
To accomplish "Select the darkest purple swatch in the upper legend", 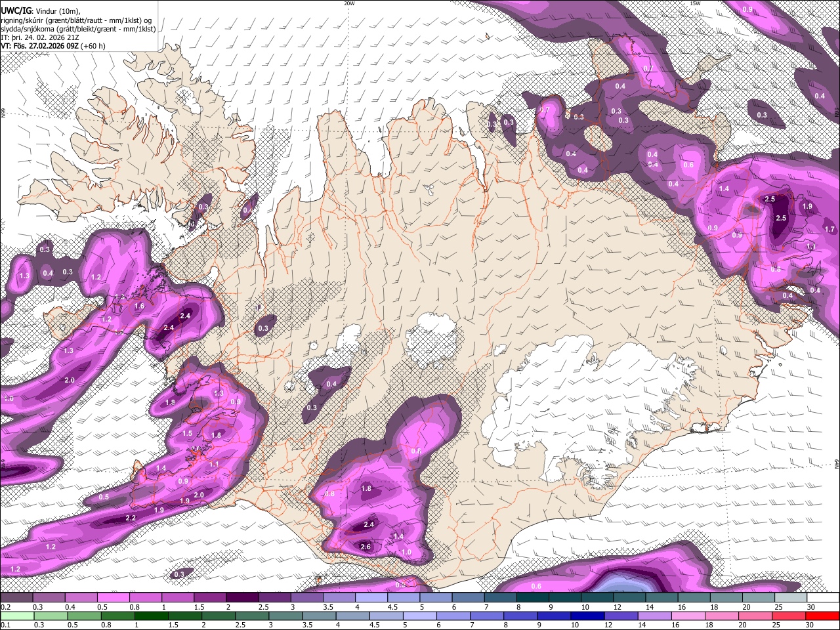I will [242, 597].
